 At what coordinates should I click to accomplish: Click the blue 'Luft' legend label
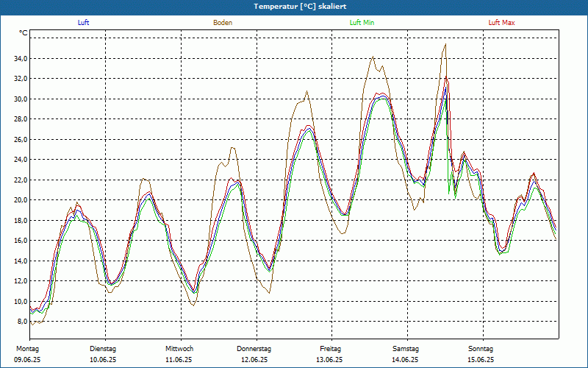pyautogui.click(x=83, y=23)
